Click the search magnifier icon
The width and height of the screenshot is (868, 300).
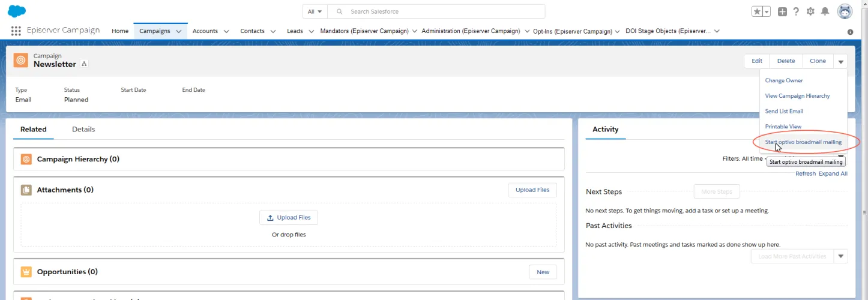click(x=339, y=11)
